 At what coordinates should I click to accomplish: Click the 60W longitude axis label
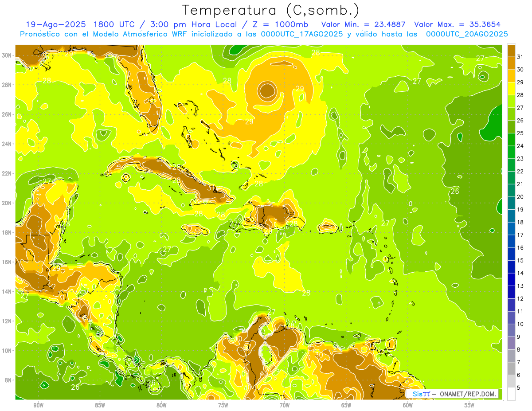pyautogui.click(x=408, y=405)
